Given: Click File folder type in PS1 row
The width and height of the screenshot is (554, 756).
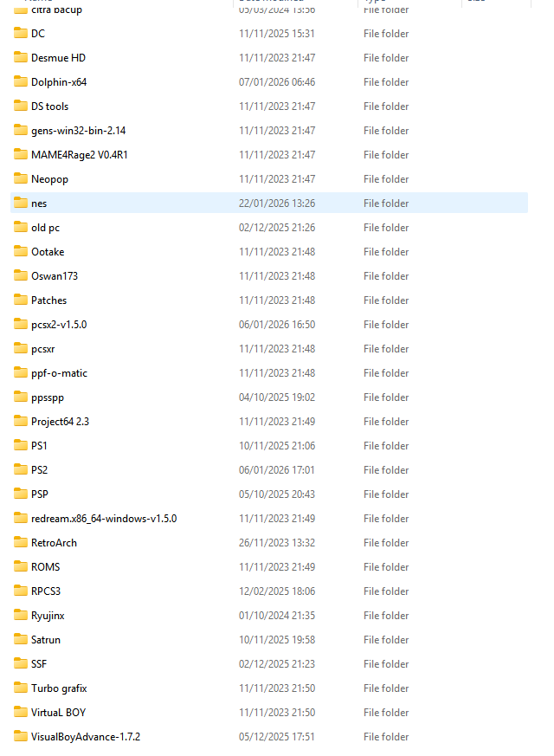Looking at the screenshot, I should (x=386, y=445).
